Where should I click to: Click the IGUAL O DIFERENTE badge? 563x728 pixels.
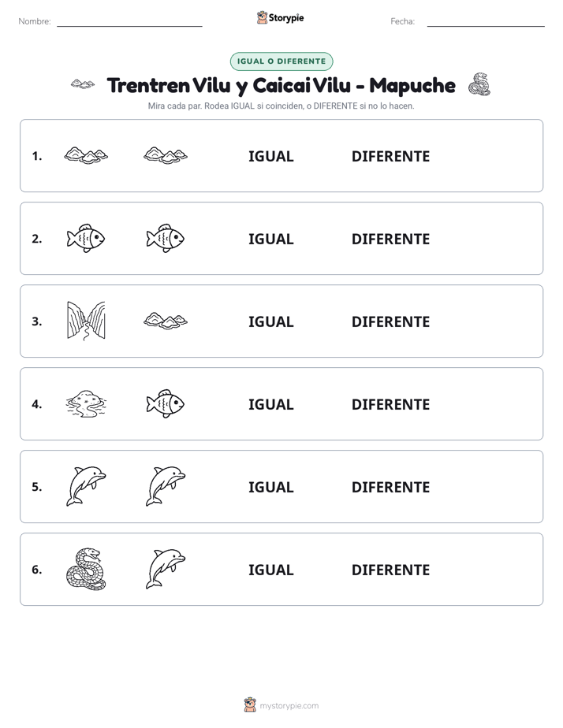(281, 61)
